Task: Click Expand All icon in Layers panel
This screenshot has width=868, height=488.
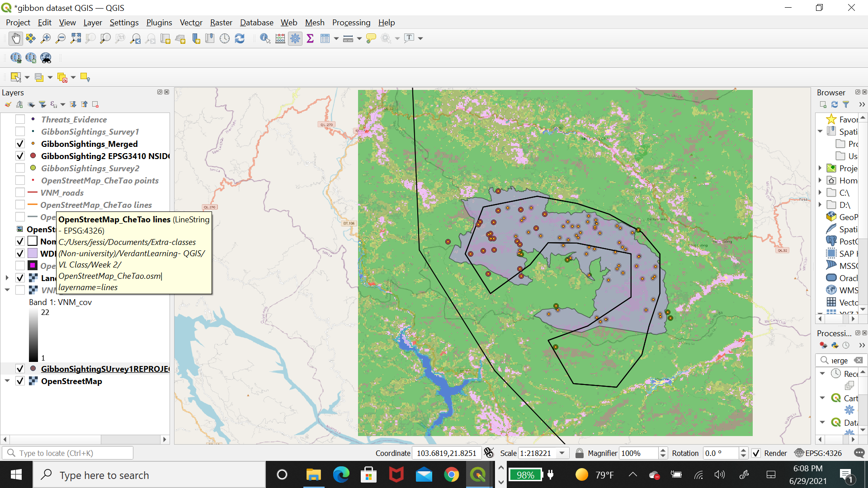Action: (73, 104)
